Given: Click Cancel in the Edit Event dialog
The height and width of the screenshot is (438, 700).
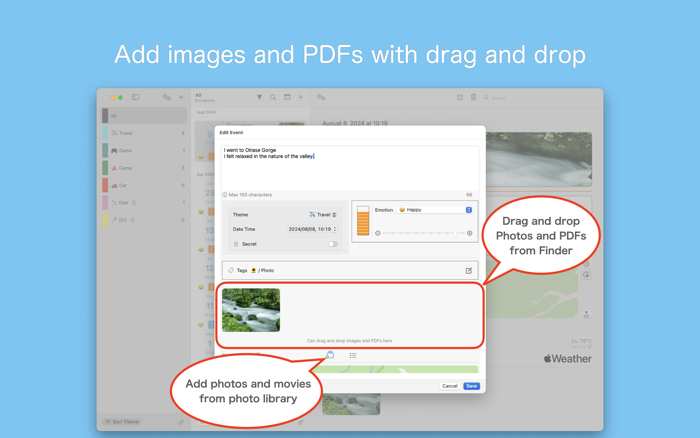Looking at the screenshot, I should point(450,386).
